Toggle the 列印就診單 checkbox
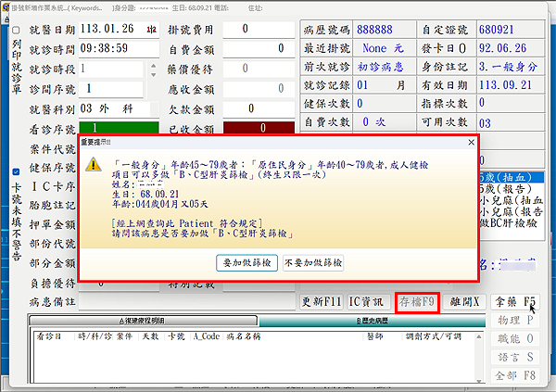 [x=16, y=31]
